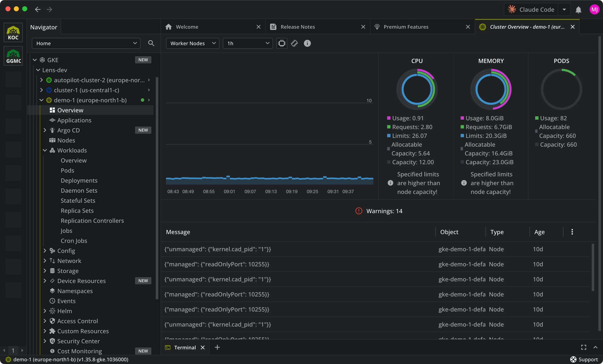The width and height of the screenshot is (603, 364).
Task: Open table column options kebab menu
Action: pyautogui.click(x=572, y=232)
